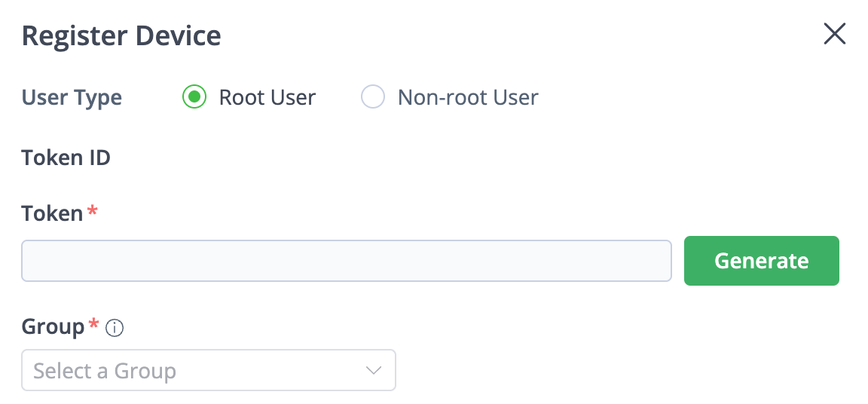Click the red asterisk next to Token
The width and height of the screenshot is (868, 404).
(93, 212)
